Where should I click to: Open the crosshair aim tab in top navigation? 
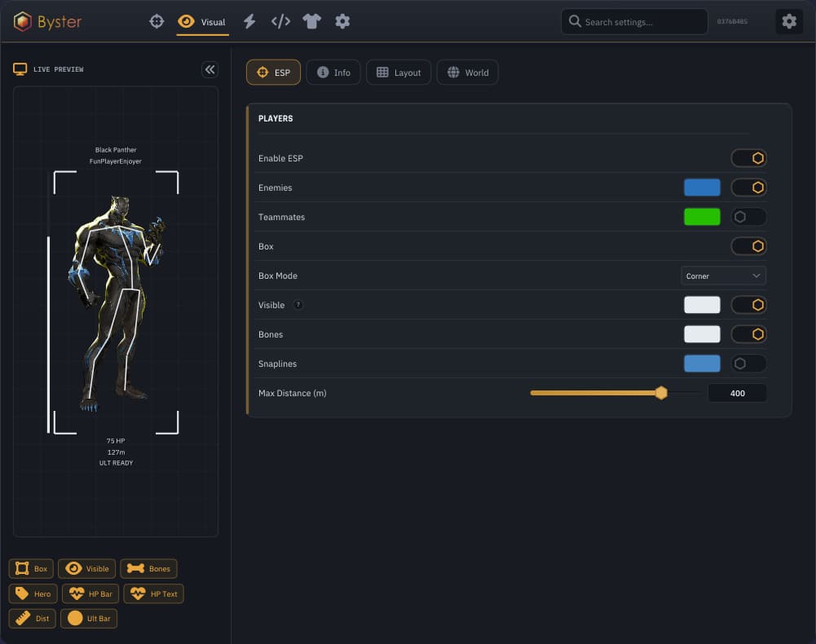(x=157, y=21)
